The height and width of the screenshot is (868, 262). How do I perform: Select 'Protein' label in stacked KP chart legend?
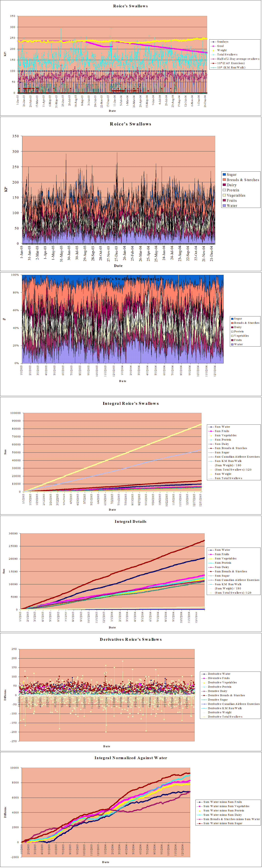[x=233, y=190]
